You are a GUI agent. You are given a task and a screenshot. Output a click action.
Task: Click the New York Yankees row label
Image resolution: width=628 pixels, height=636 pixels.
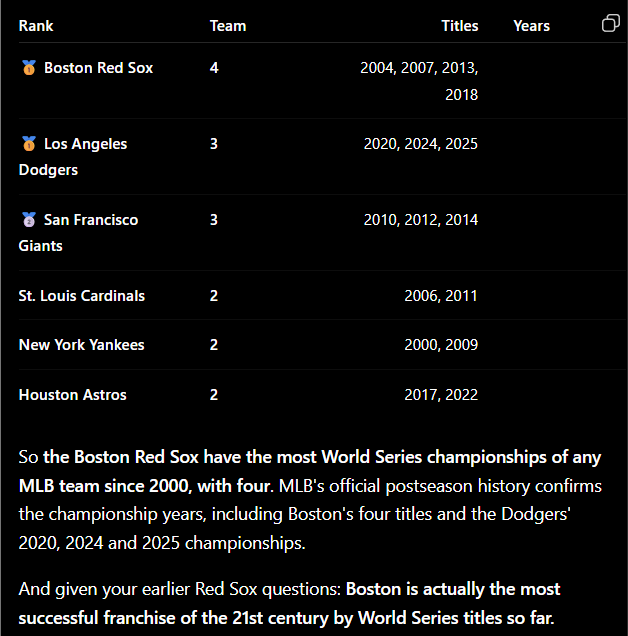pos(82,345)
